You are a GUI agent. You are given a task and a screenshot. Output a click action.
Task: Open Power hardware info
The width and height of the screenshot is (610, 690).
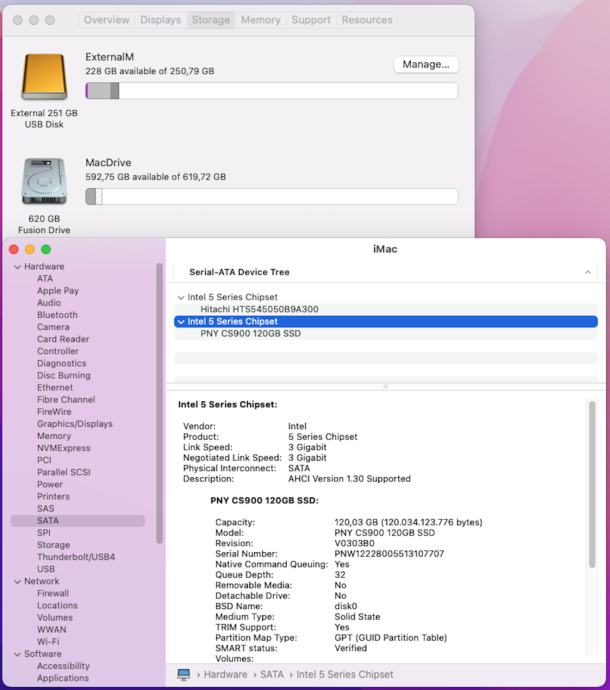(x=50, y=484)
